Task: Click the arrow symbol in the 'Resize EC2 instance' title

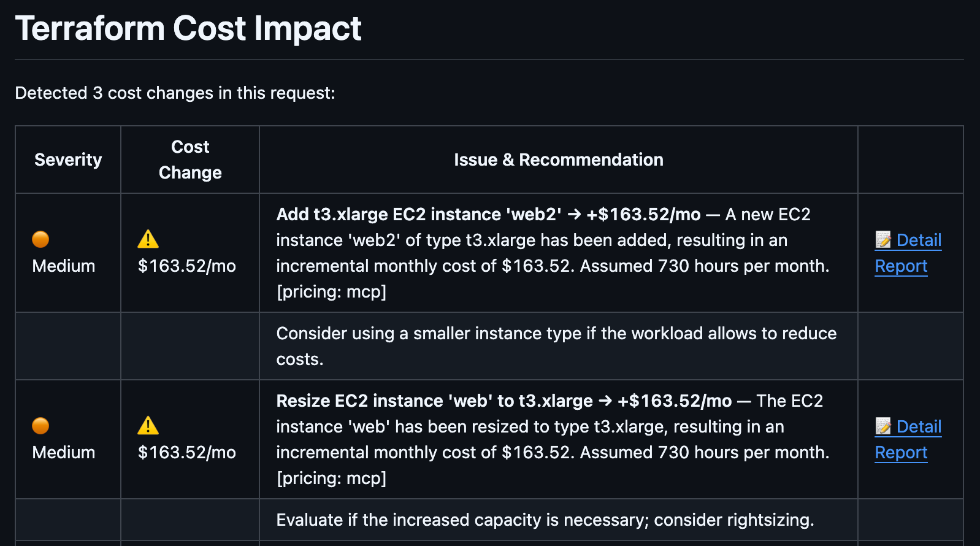Action: tap(605, 401)
